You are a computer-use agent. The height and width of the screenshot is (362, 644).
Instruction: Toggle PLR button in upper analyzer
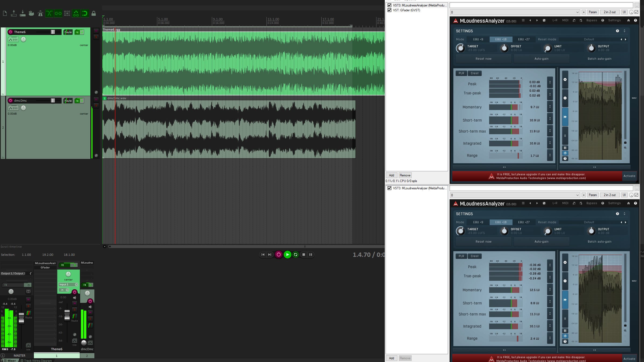[461, 73]
